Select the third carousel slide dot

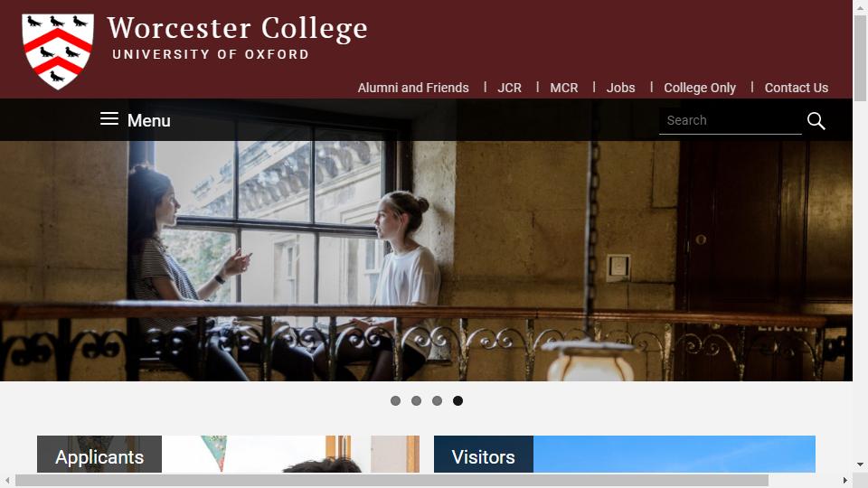click(x=438, y=400)
